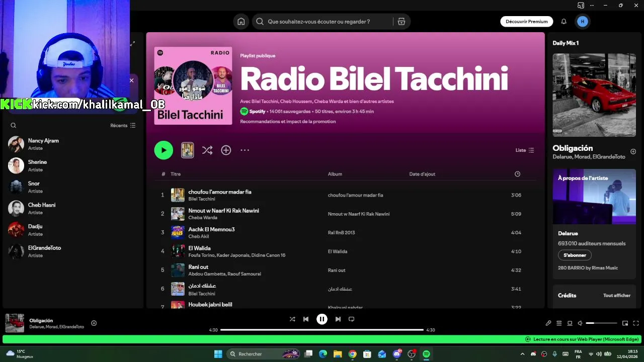
Task: Save playlist to library with plus icon
Action: click(x=226, y=150)
